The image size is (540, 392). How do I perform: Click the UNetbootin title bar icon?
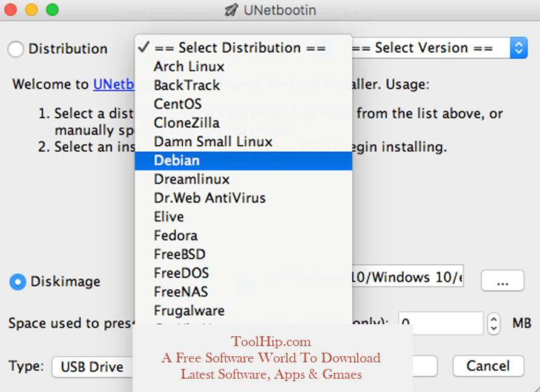pos(231,10)
